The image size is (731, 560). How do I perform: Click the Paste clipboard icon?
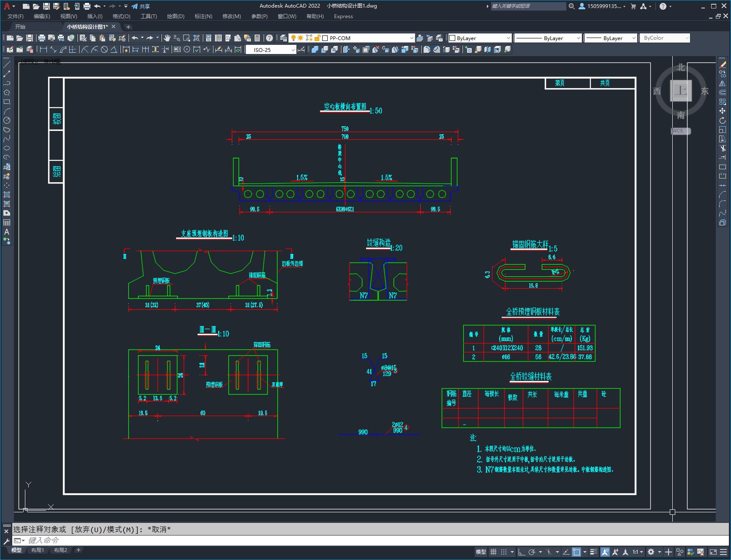(102, 38)
